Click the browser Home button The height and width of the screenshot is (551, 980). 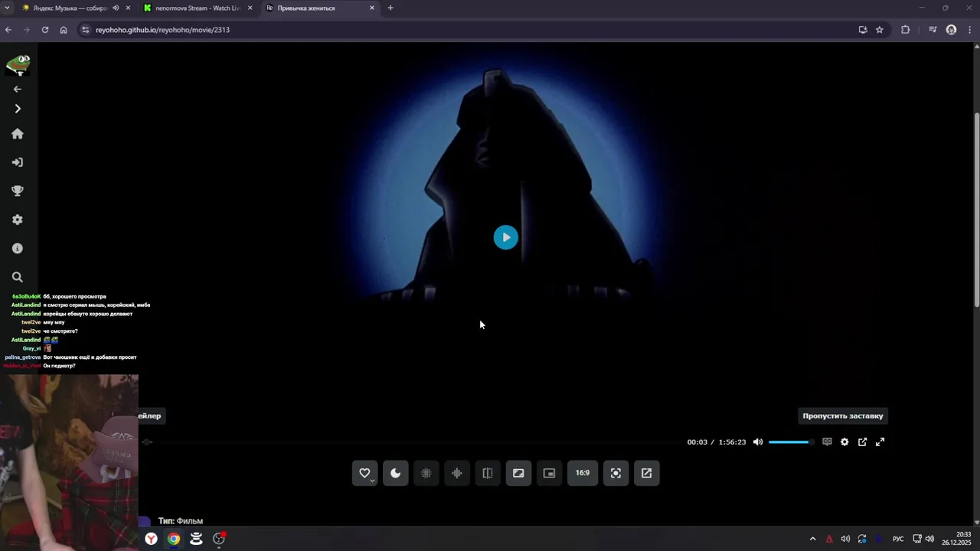point(64,30)
